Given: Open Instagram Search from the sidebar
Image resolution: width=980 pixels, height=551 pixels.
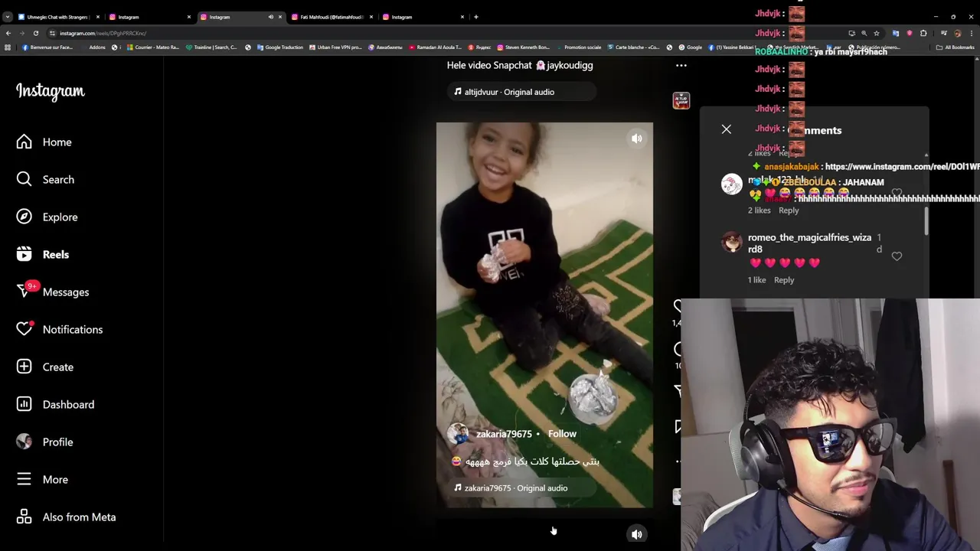Looking at the screenshot, I should tap(46, 179).
